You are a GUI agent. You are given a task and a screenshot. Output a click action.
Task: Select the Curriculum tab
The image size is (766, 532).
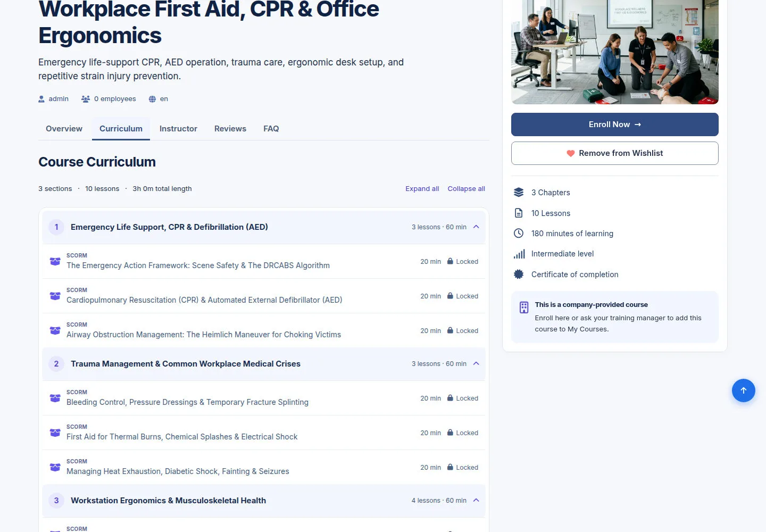(x=121, y=129)
